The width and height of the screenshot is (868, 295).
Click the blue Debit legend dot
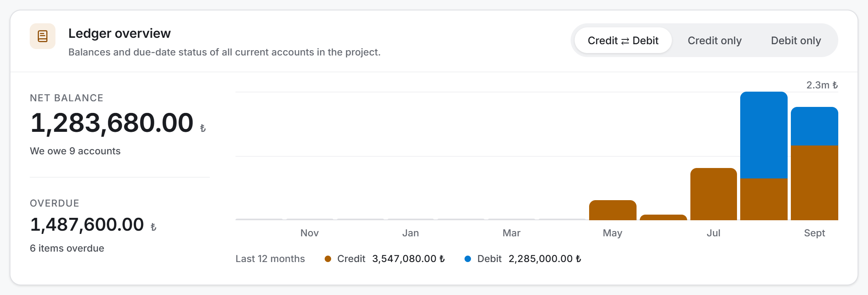coord(468,259)
